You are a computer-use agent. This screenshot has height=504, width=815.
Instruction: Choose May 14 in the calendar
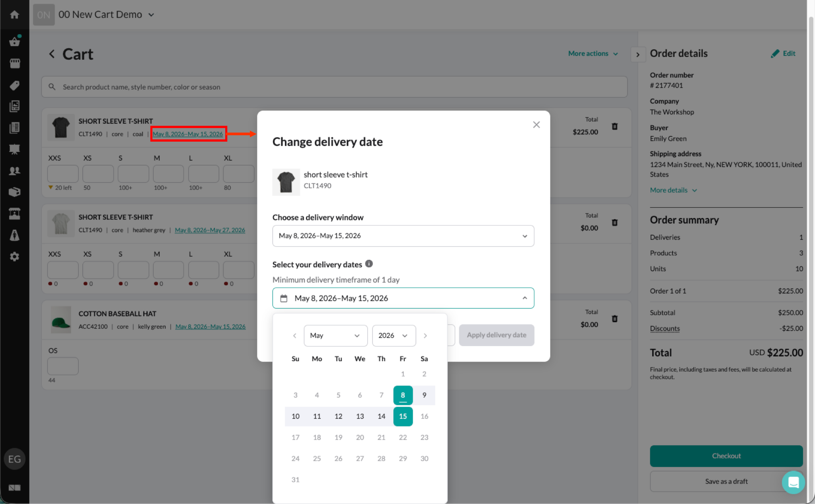click(x=381, y=416)
